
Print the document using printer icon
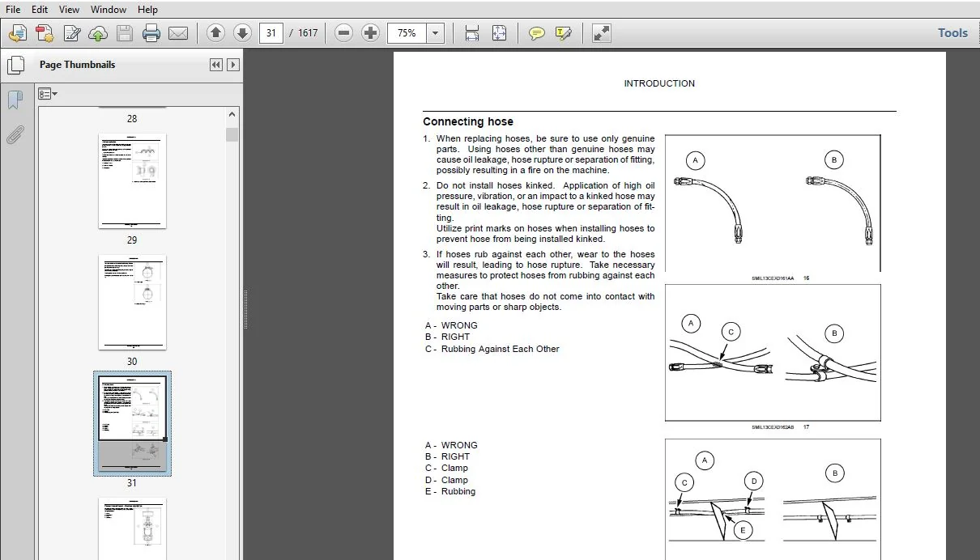click(151, 33)
